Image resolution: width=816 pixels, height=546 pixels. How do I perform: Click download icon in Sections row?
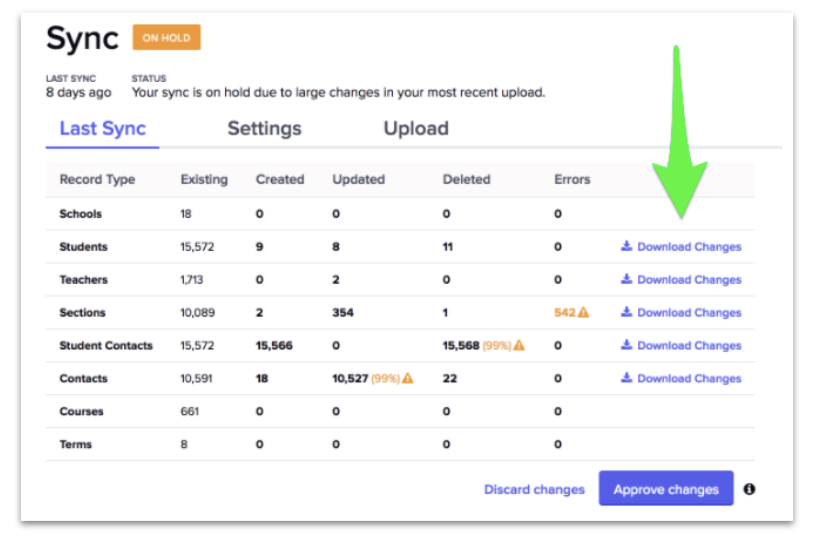tap(627, 311)
